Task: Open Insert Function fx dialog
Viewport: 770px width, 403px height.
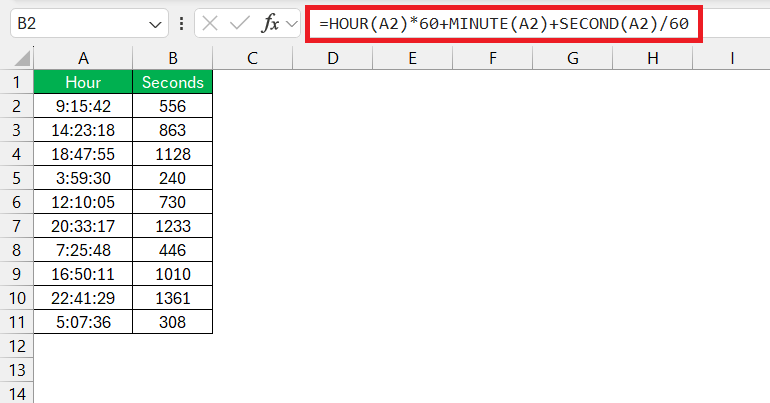Action: [271, 23]
